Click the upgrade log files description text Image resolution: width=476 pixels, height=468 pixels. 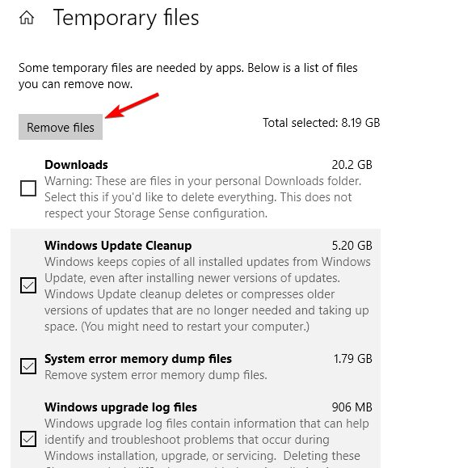[207, 442]
